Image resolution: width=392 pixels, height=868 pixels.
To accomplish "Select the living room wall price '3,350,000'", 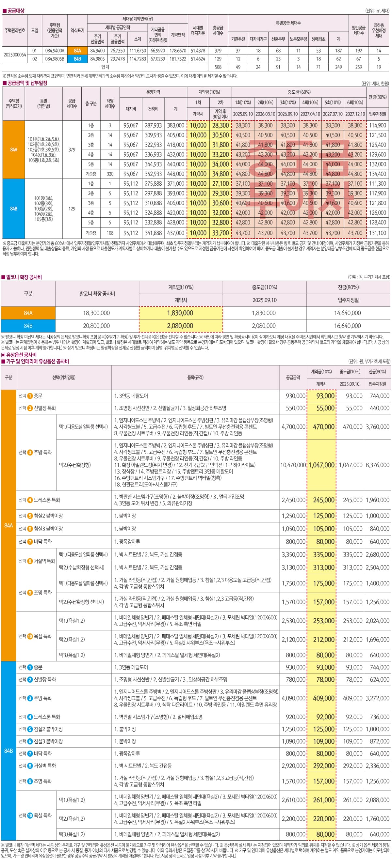I will point(293,555).
